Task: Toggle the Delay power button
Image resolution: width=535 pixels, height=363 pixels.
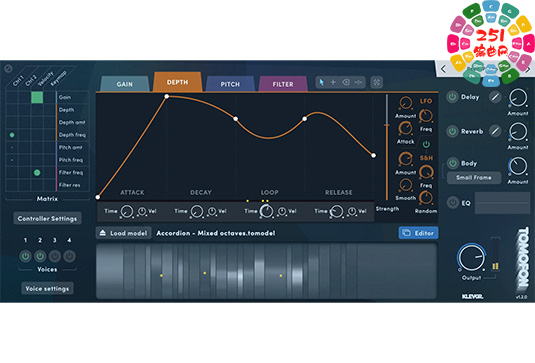Action: tap(452, 97)
